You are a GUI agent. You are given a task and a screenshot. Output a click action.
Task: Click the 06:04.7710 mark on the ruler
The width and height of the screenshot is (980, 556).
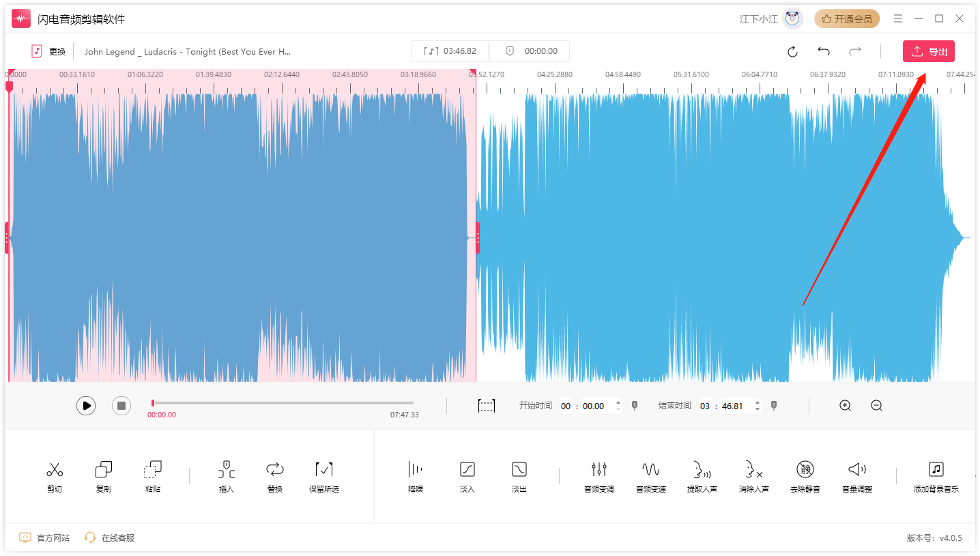pos(760,74)
